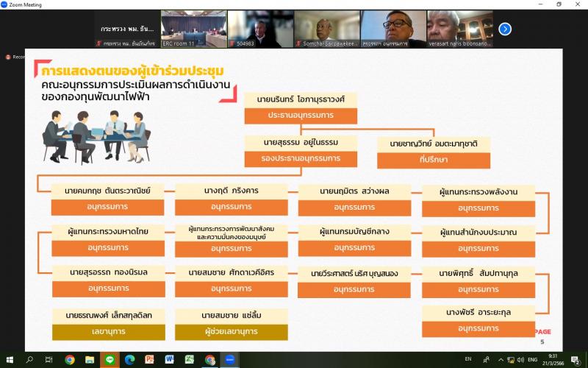Open ENG input language selector
The width and height of the screenshot is (588, 368).
tap(532, 360)
